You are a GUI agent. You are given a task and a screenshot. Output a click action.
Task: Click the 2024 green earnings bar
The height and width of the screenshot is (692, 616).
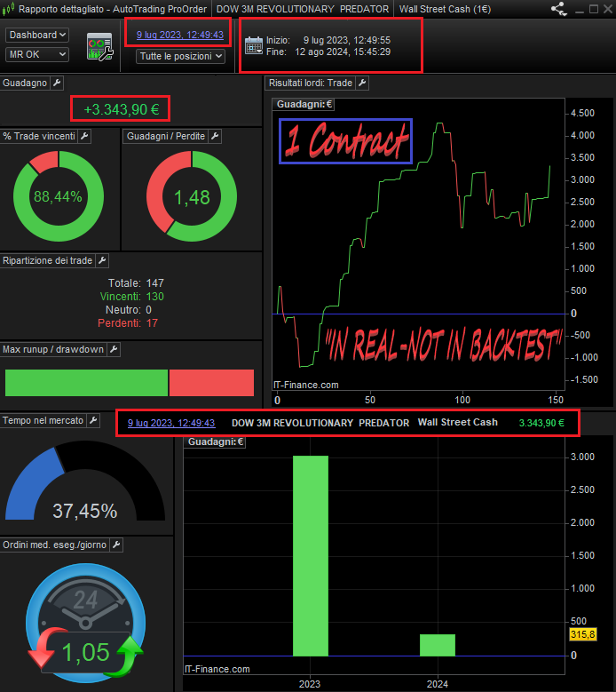pyautogui.click(x=438, y=645)
